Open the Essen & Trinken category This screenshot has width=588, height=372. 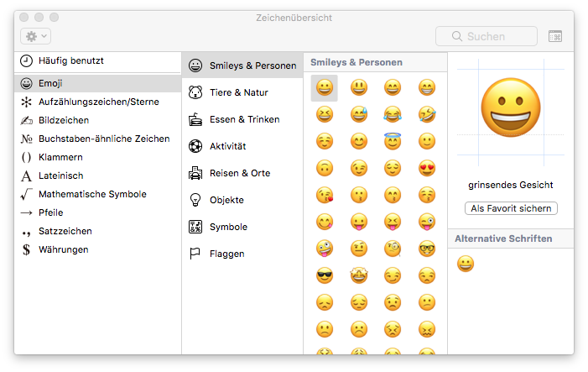point(242,119)
